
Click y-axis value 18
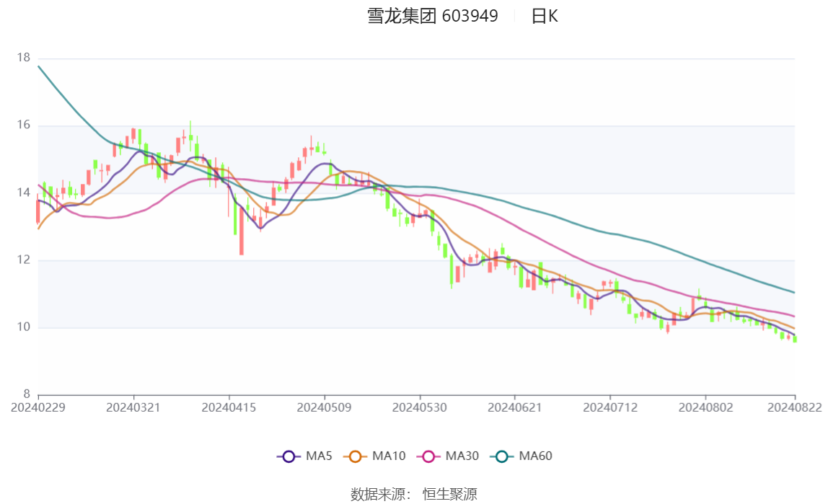(24, 58)
